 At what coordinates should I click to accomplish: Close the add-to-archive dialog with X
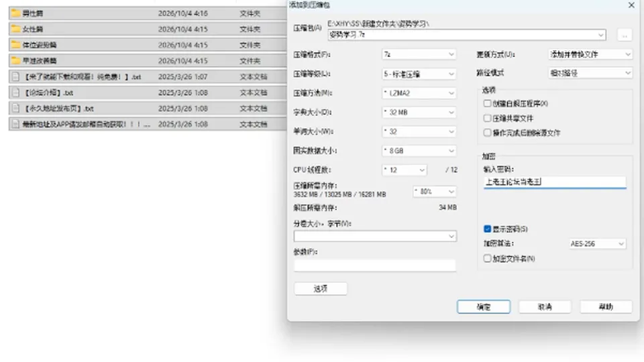[x=631, y=5]
